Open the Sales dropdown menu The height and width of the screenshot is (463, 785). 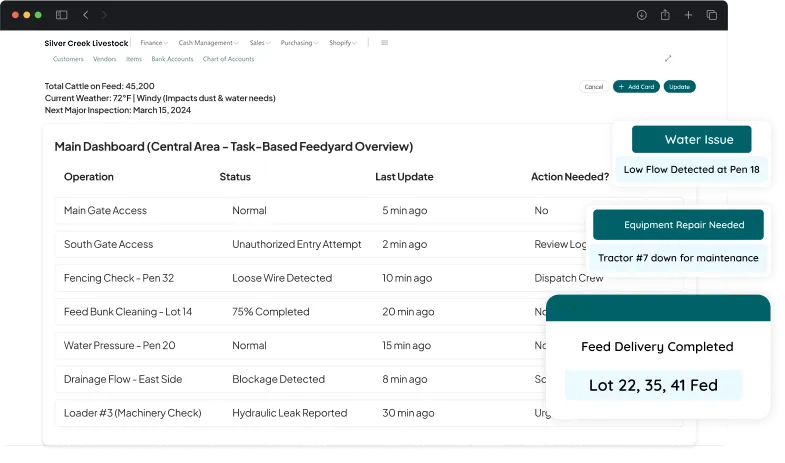[259, 43]
